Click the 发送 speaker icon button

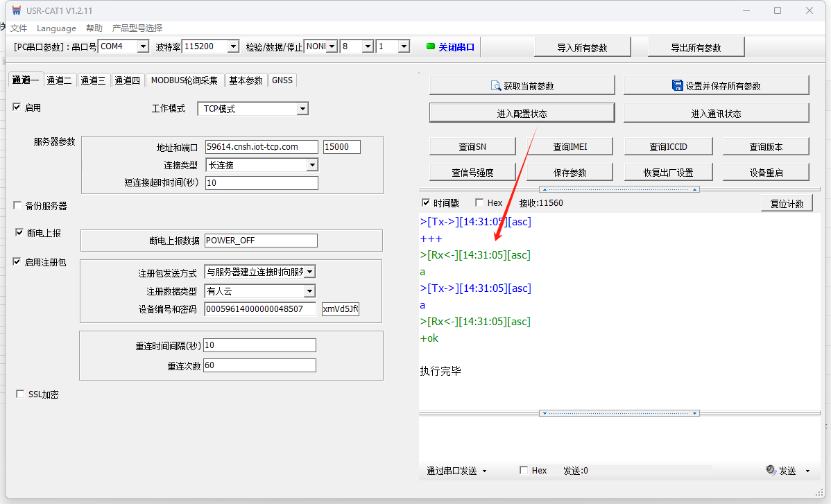point(781,471)
